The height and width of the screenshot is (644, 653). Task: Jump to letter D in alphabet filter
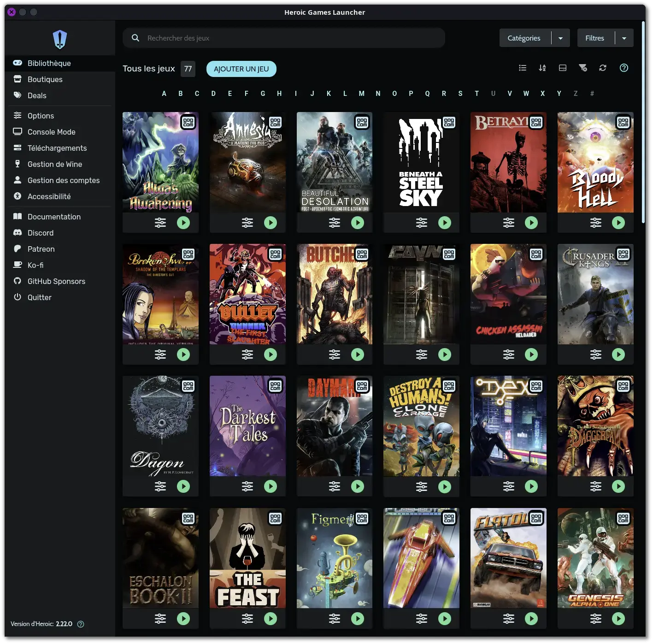tap(213, 94)
